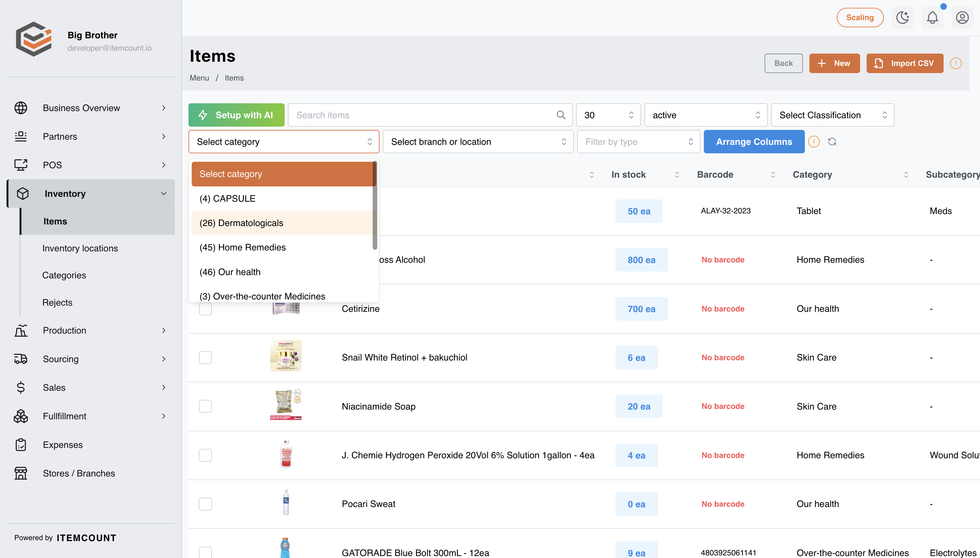The width and height of the screenshot is (980, 558).
Task: Click Setup with AI button
Action: coord(236,115)
